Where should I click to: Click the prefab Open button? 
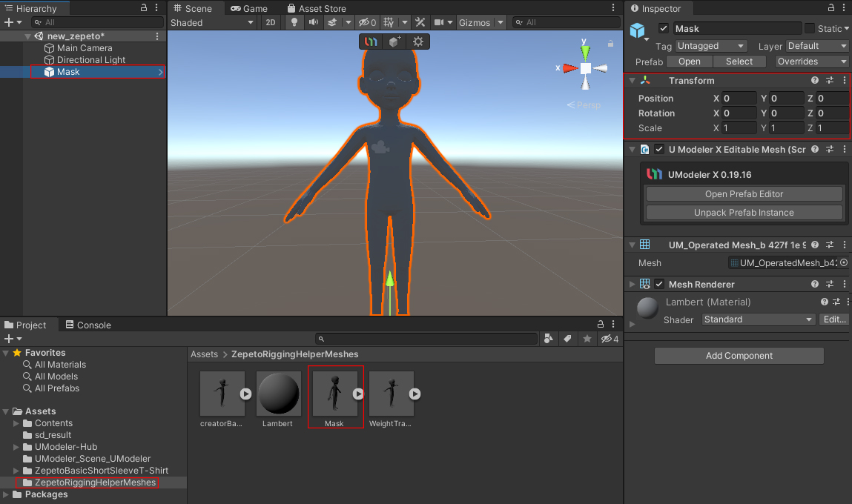[x=689, y=62]
